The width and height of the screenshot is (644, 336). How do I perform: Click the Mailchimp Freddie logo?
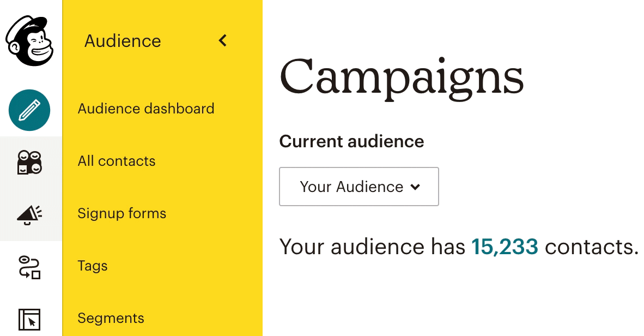click(30, 41)
